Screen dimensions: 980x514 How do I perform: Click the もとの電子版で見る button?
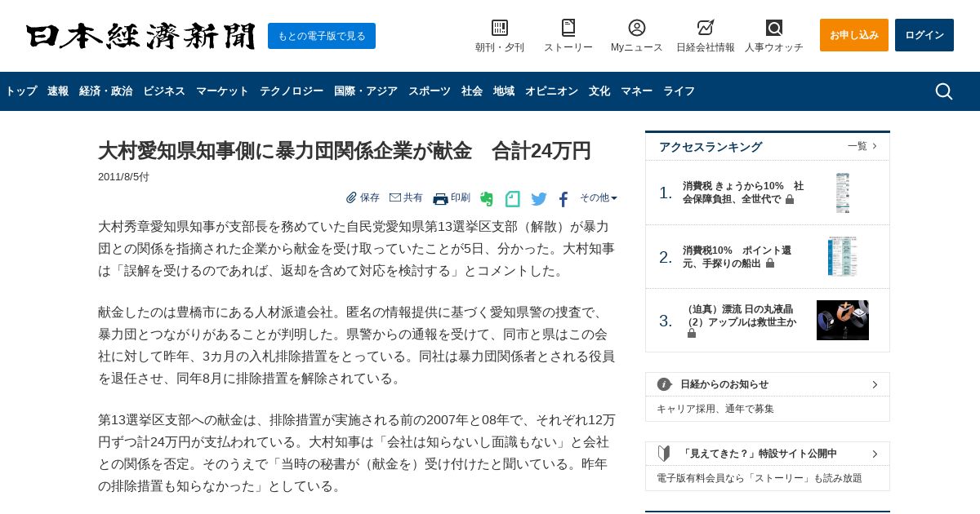[x=322, y=36]
